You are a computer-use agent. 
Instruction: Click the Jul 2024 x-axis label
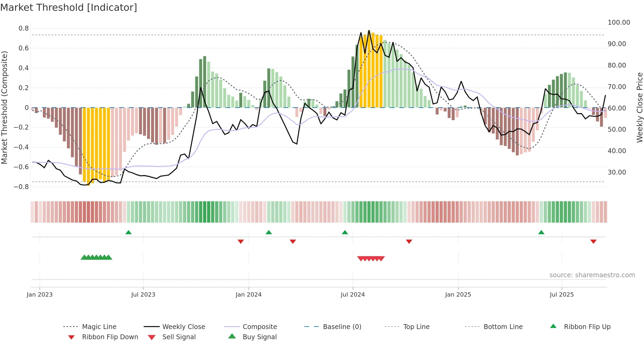pyautogui.click(x=353, y=295)
